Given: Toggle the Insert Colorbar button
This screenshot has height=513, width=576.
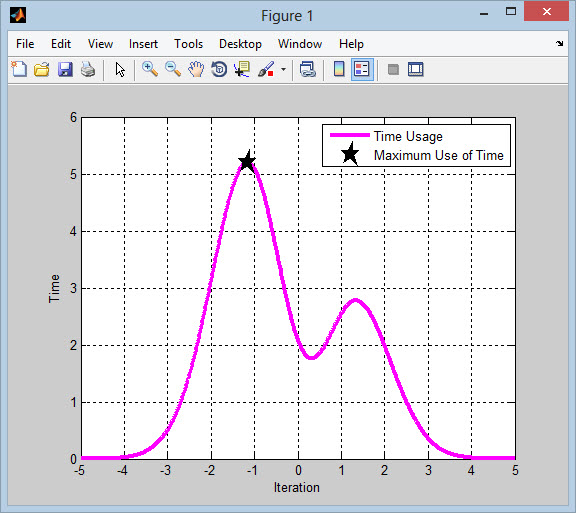Looking at the screenshot, I should pos(339,69).
